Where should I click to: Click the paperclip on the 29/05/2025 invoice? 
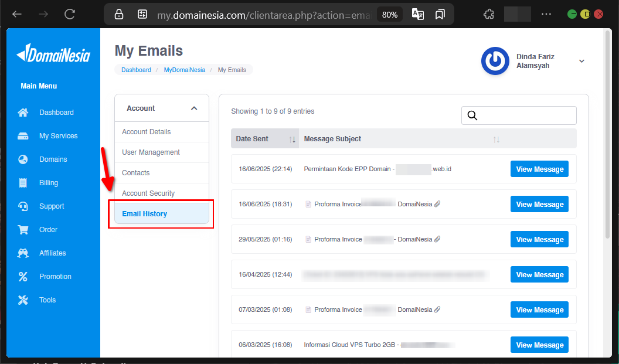(437, 239)
